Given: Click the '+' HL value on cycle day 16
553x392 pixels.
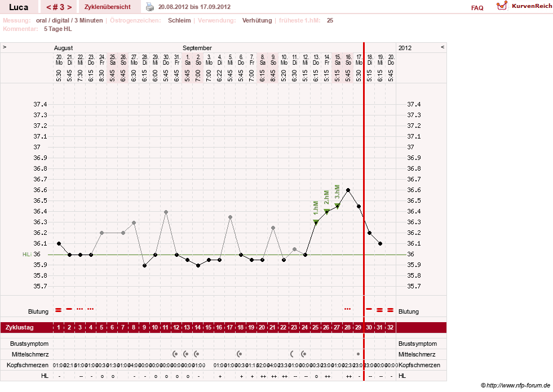Looking at the screenshot, I should click(x=220, y=376).
